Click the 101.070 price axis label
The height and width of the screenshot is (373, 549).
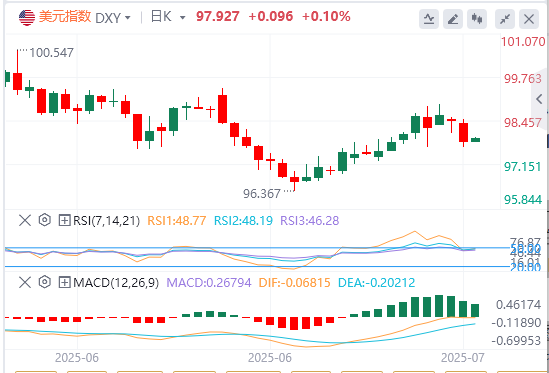[x=523, y=42]
